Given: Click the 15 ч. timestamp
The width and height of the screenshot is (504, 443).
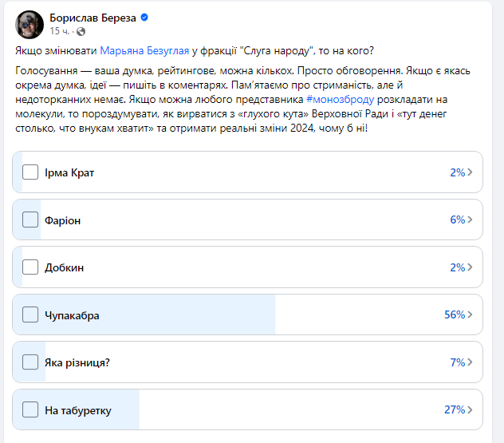Looking at the screenshot, I should click(61, 31).
